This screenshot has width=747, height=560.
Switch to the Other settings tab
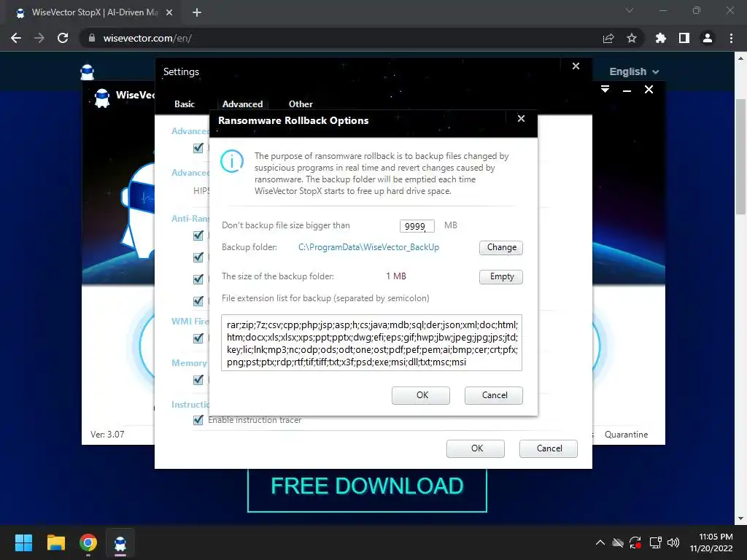(x=301, y=104)
